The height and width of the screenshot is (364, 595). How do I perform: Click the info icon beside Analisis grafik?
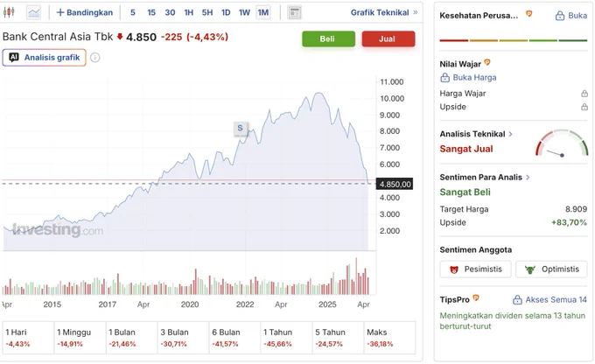pyautogui.click(x=94, y=58)
